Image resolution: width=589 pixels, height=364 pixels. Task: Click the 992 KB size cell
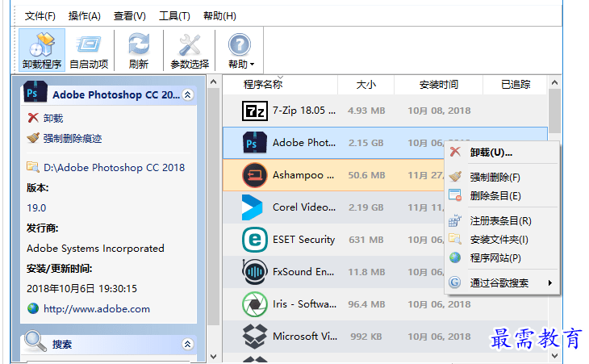(366, 337)
